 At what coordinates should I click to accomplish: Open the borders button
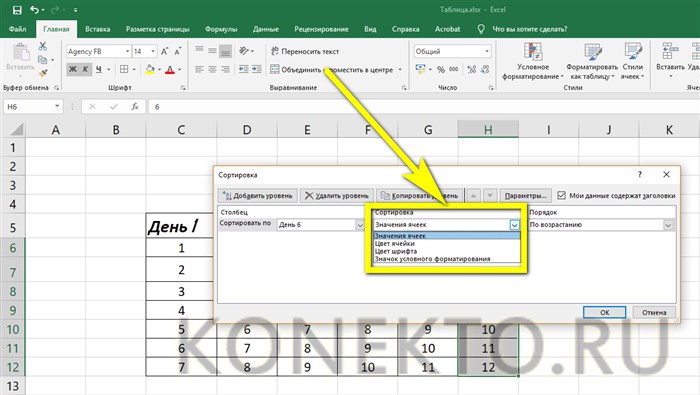pos(124,69)
